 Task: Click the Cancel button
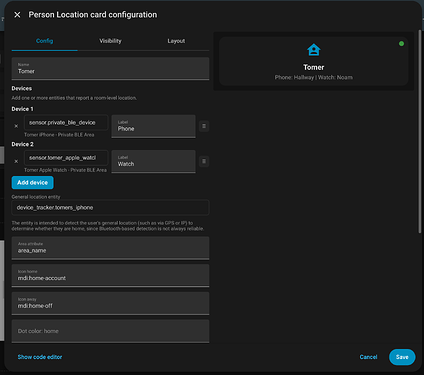tap(368, 357)
